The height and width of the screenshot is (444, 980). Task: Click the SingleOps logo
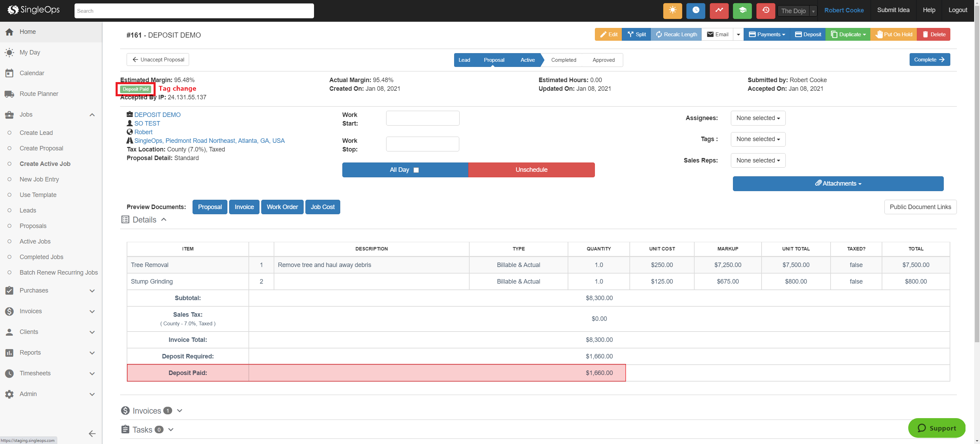tap(34, 10)
